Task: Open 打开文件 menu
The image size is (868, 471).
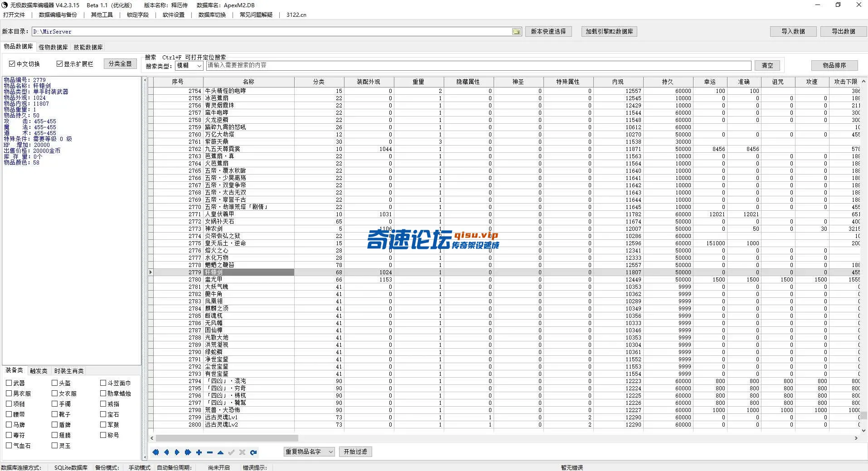Action: (14, 15)
